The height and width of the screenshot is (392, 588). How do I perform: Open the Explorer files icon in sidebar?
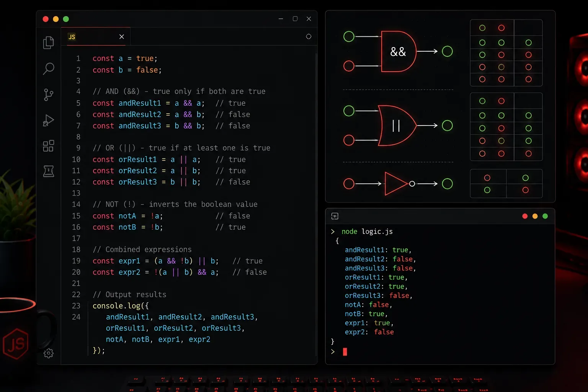click(x=49, y=42)
